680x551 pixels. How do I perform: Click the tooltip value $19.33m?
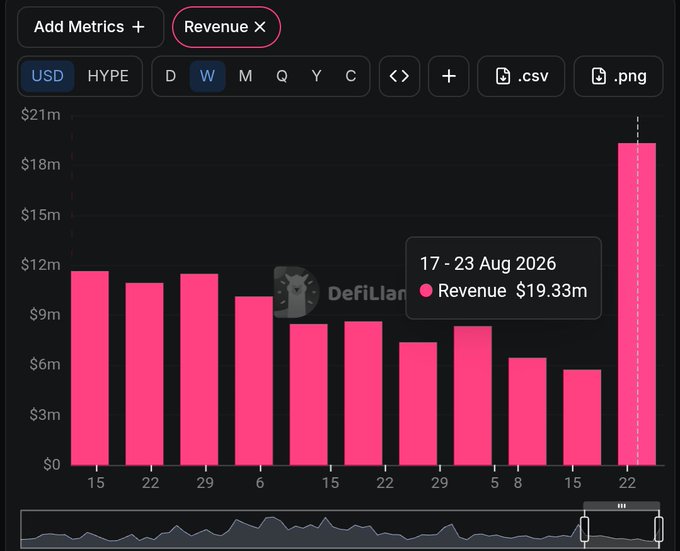(551, 291)
